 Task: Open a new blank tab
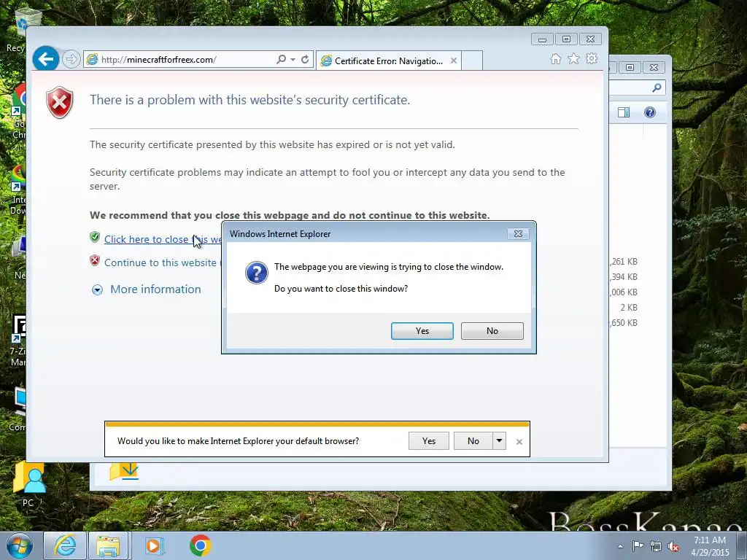pyautogui.click(x=472, y=61)
